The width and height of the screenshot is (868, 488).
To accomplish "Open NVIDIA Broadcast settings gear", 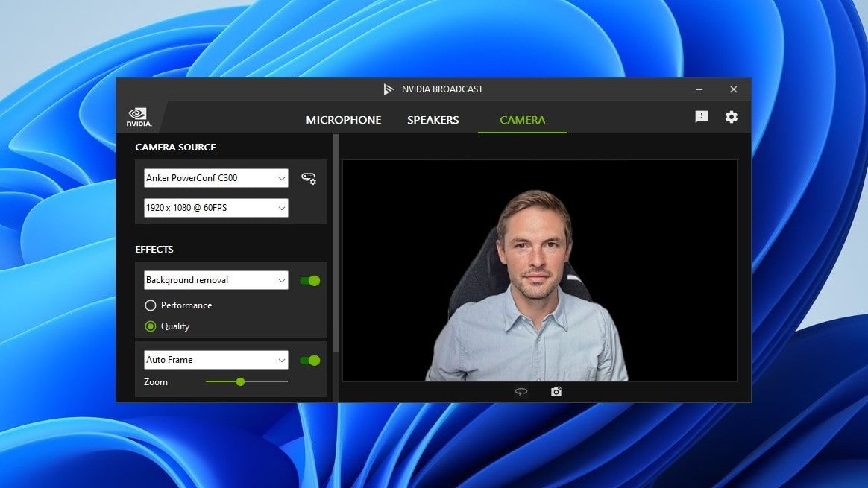I will click(x=732, y=117).
